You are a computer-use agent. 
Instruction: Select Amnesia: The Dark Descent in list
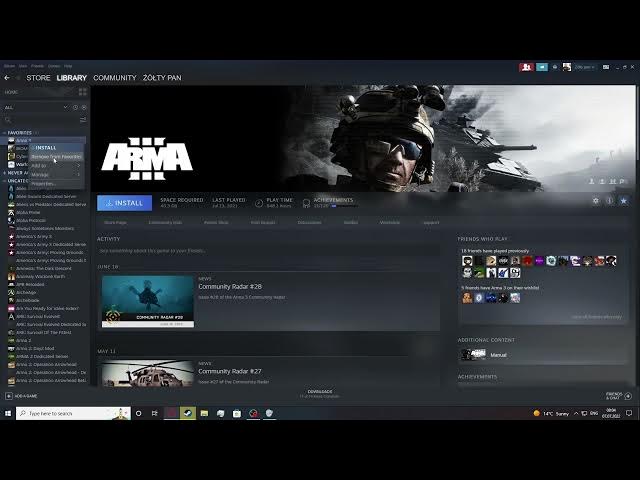(43, 269)
